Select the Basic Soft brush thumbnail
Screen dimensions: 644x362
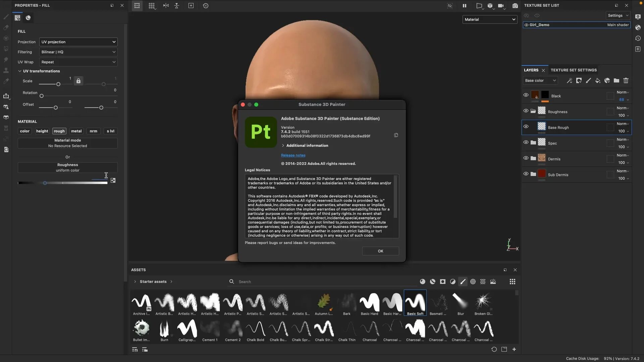(x=415, y=303)
